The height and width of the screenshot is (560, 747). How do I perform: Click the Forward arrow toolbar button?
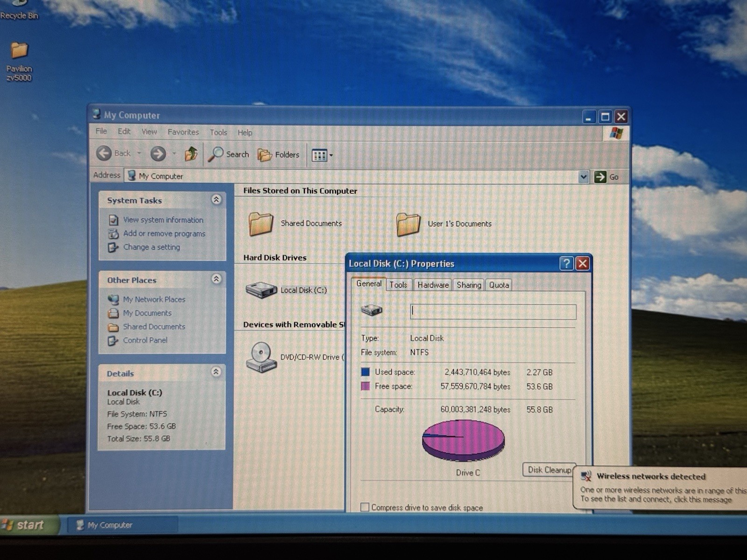coord(158,154)
